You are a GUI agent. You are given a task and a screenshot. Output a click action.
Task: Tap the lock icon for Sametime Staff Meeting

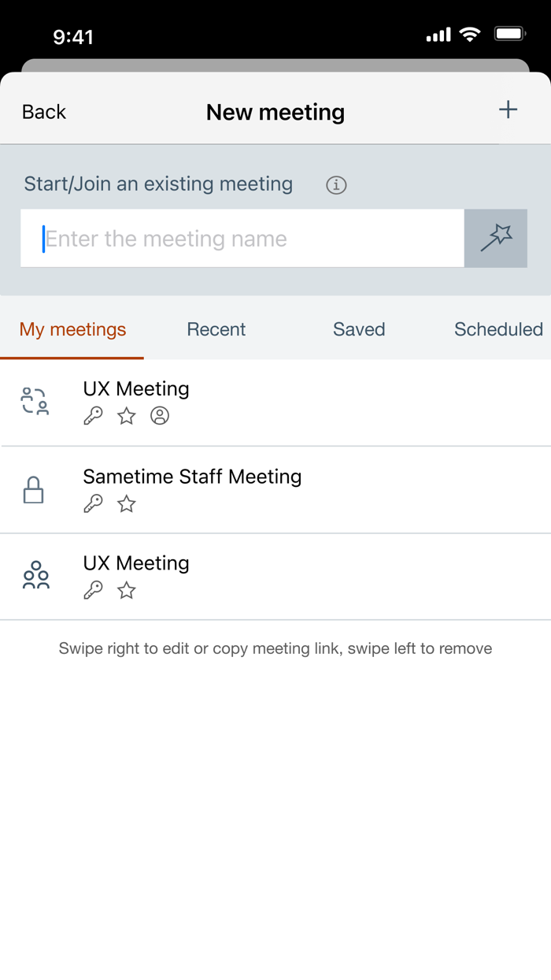tap(32, 490)
